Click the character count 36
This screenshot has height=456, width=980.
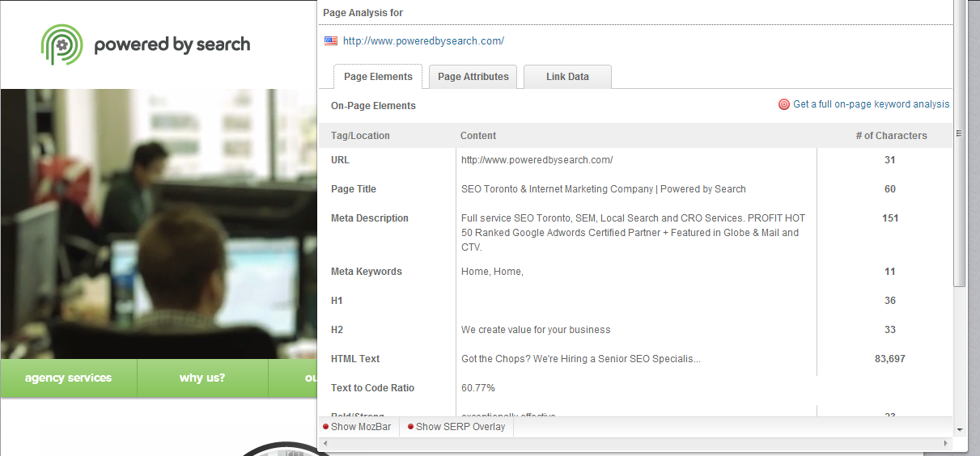click(890, 301)
